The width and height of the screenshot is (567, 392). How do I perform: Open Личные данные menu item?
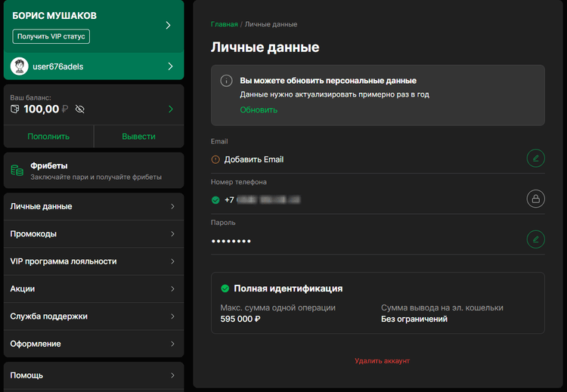click(x=94, y=206)
